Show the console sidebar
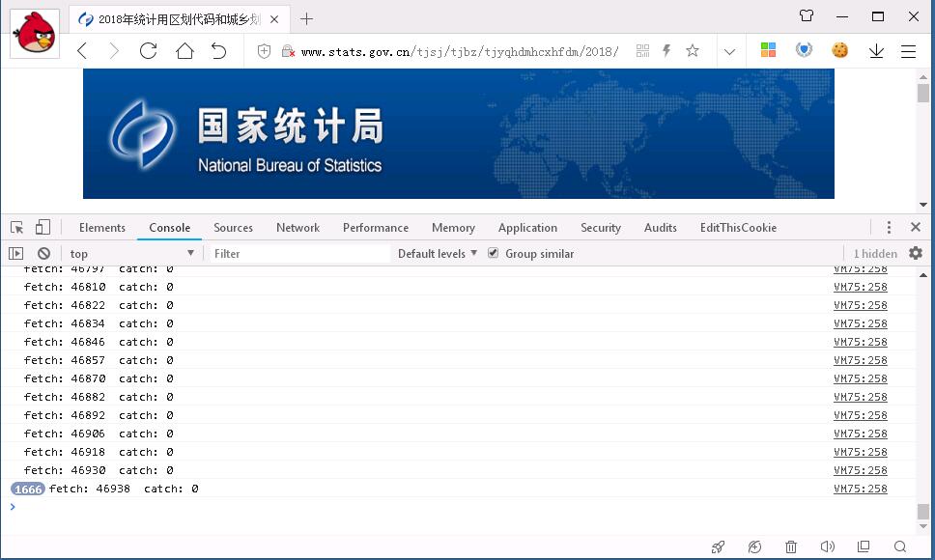The image size is (935, 560). (16, 254)
